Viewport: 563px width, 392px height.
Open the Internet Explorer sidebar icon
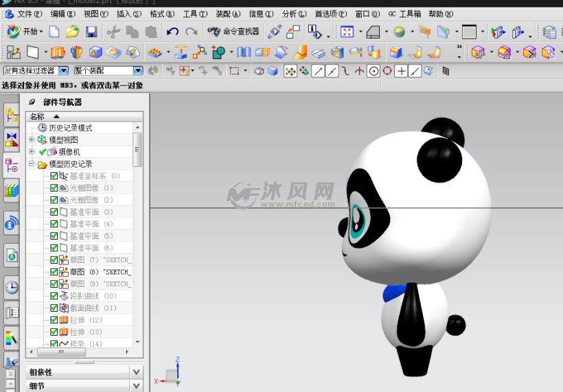click(12, 255)
